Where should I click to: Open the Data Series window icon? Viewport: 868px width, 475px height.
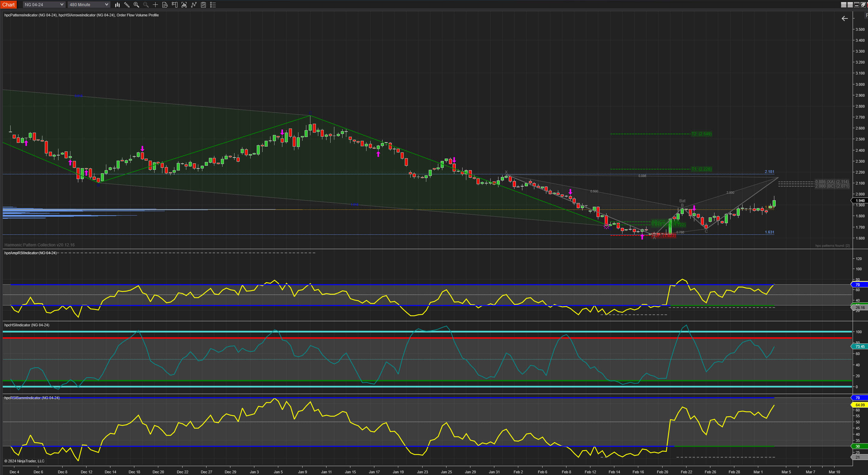tap(203, 5)
